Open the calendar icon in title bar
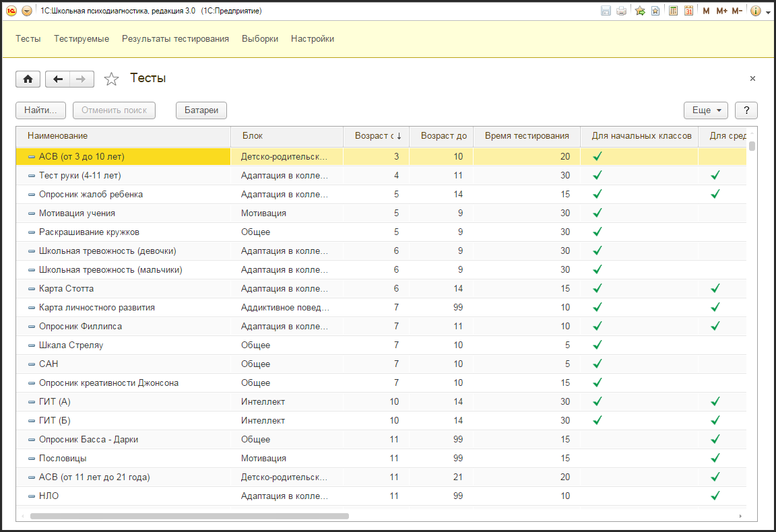This screenshot has height=532, width=776. 688,11
